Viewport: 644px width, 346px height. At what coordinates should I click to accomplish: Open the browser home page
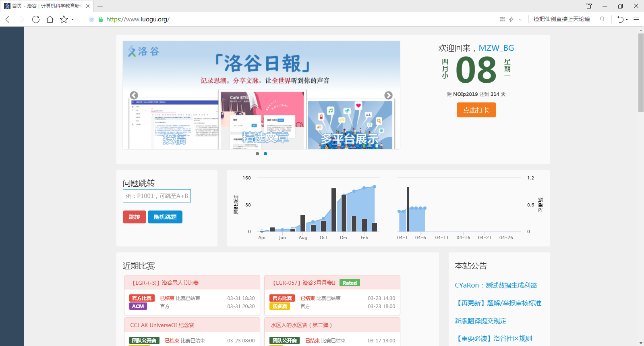50,19
